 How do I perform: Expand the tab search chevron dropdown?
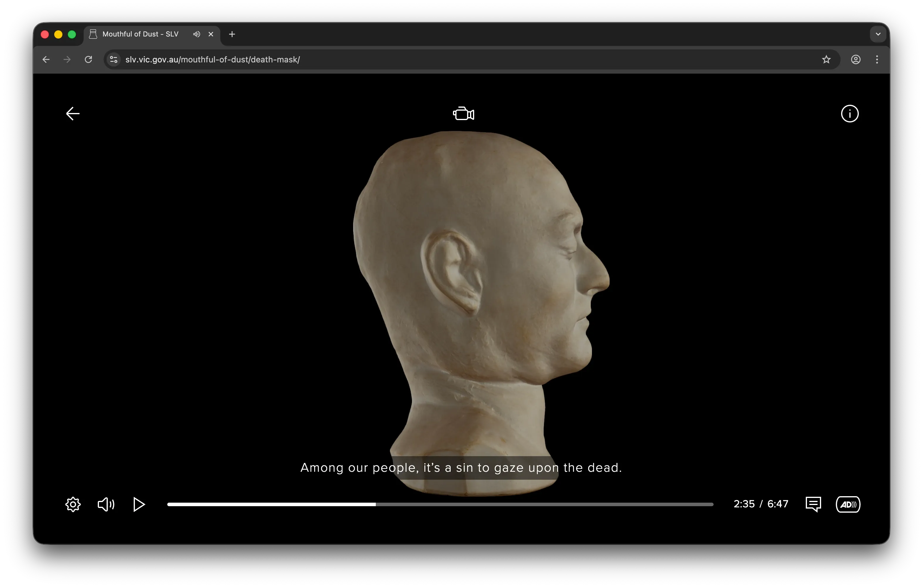click(878, 34)
